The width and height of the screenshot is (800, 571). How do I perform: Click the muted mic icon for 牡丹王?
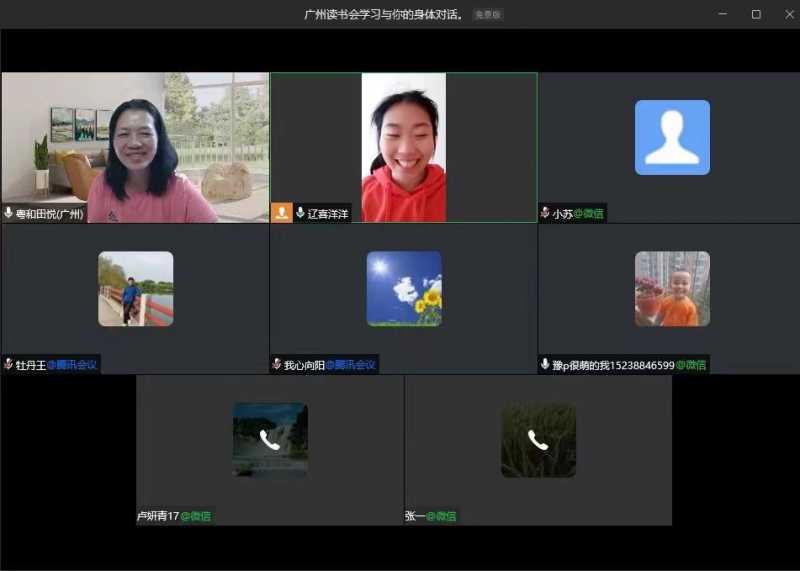tap(8, 365)
